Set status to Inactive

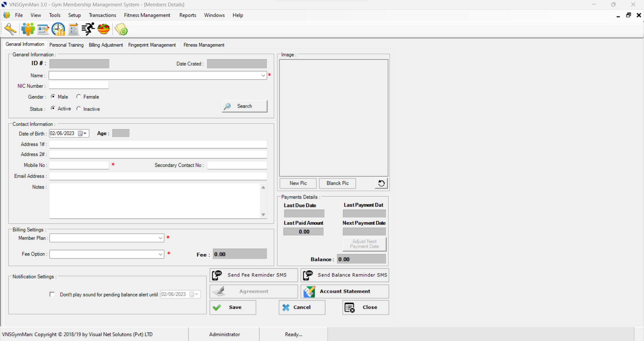(78, 109)
